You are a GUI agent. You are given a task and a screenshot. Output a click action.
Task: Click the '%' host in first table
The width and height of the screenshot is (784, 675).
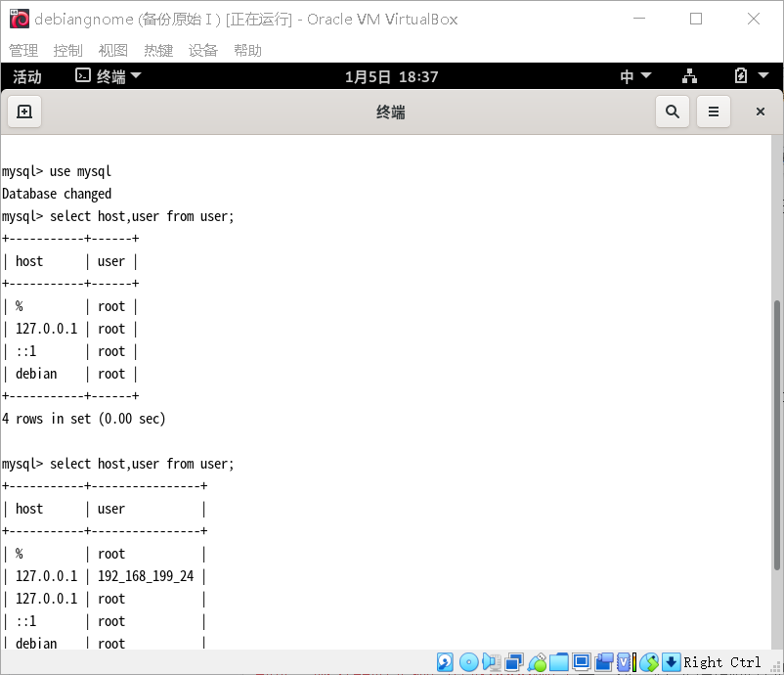(x=19, y=306)
